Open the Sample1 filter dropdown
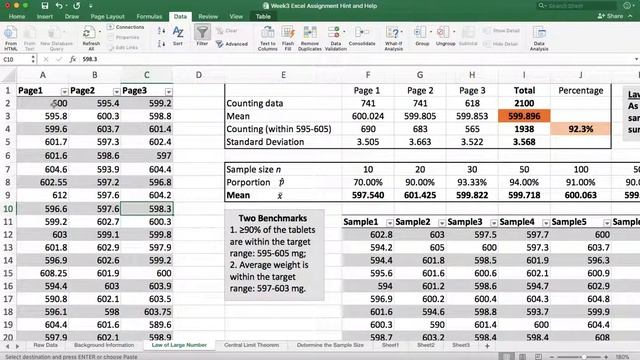Viewport: 640px width, 360px height. 390,223
